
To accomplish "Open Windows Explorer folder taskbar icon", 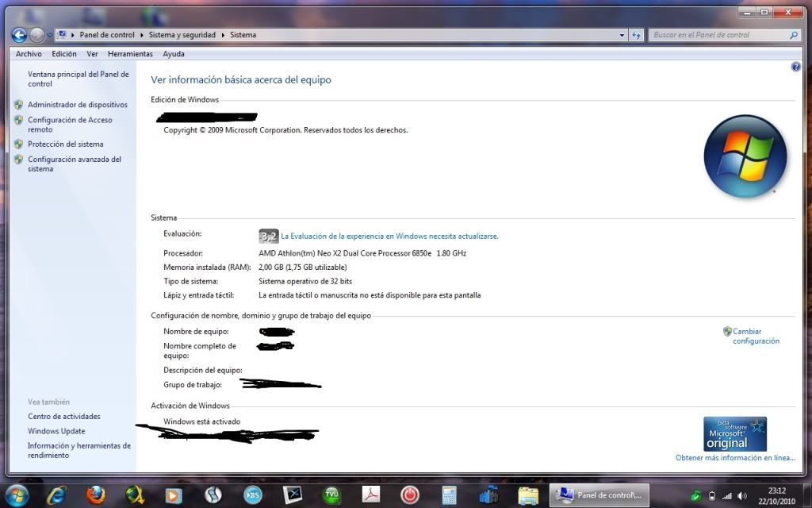I will pyautogui.click(x=527, y=495).
